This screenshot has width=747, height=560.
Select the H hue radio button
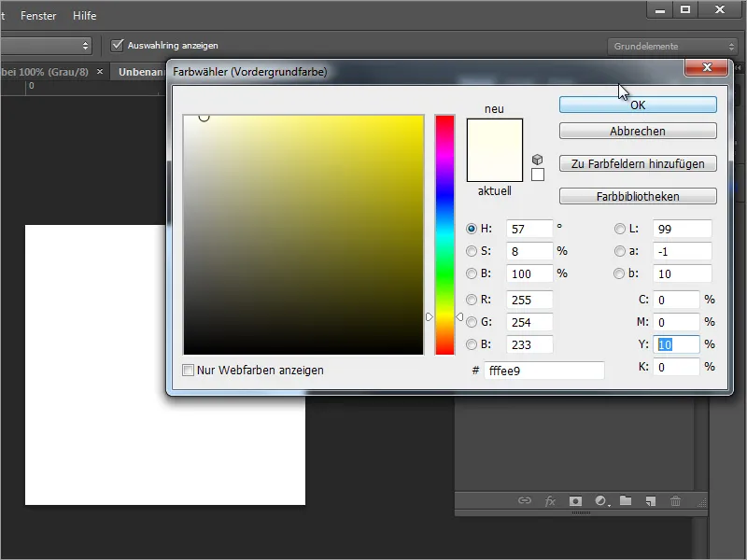(x=472, y=229)
